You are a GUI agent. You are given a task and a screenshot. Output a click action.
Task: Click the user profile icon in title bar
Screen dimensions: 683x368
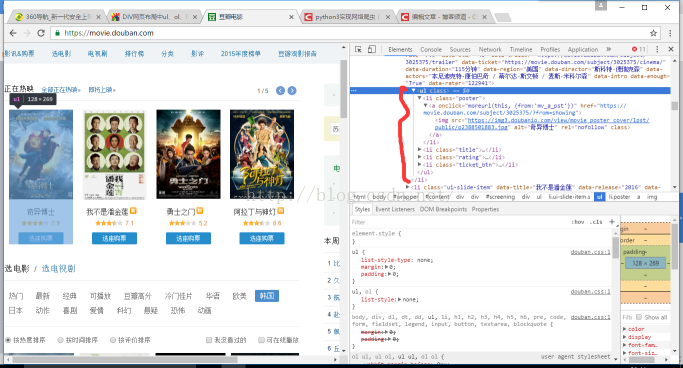601,6
